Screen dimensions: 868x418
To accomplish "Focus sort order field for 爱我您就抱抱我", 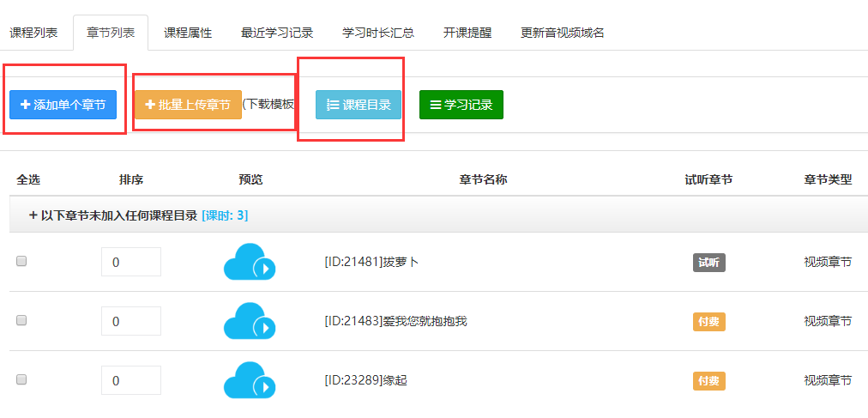I will coord(131,321).
